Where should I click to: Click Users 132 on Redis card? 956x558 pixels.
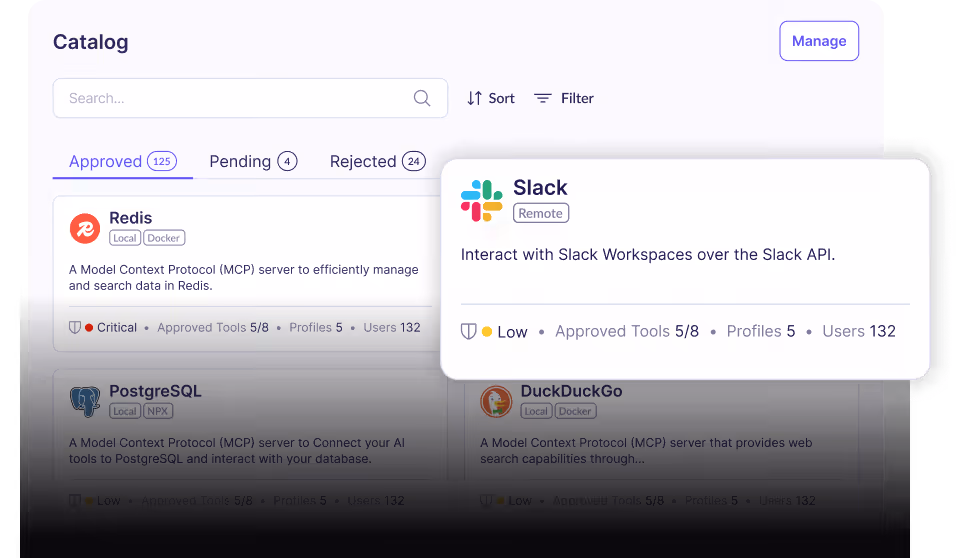[392, 327]
